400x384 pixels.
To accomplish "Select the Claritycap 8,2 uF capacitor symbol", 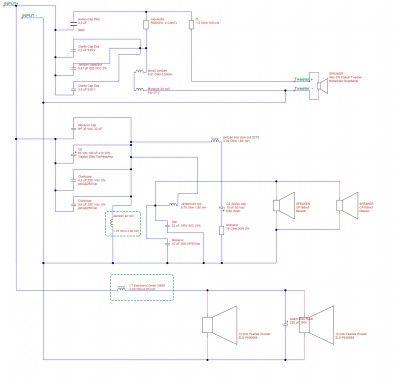I will (x=74, y=180).
